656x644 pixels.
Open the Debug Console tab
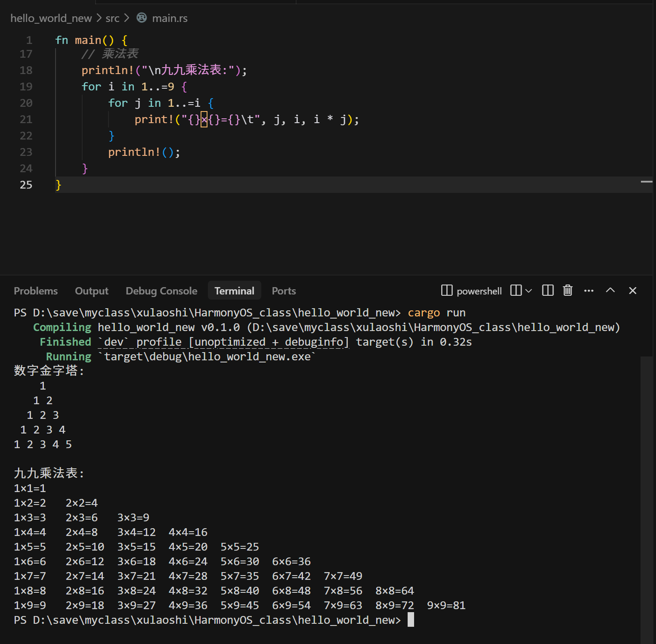pos(161,291)
